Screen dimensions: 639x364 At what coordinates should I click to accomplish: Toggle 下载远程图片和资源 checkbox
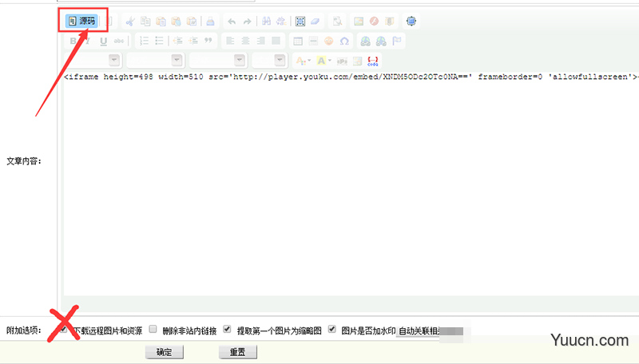[64, 329]
